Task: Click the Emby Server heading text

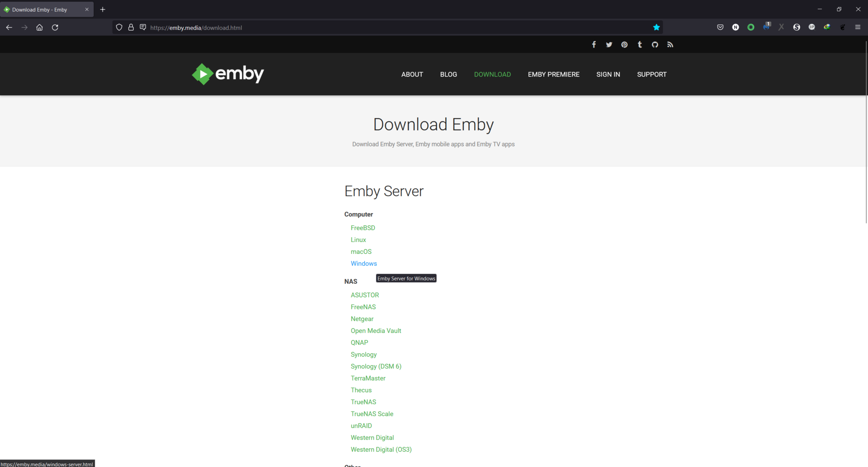Action: pos(384,191)
